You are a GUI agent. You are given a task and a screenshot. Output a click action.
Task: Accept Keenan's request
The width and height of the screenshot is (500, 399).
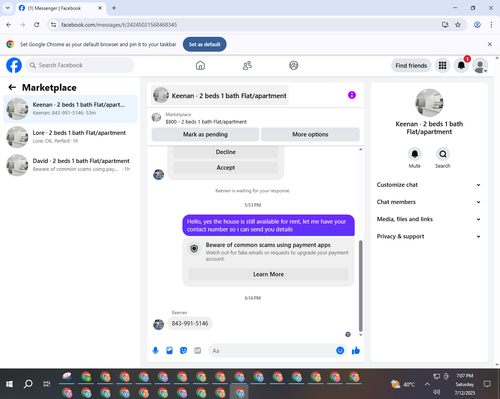(x=226, y=167)
